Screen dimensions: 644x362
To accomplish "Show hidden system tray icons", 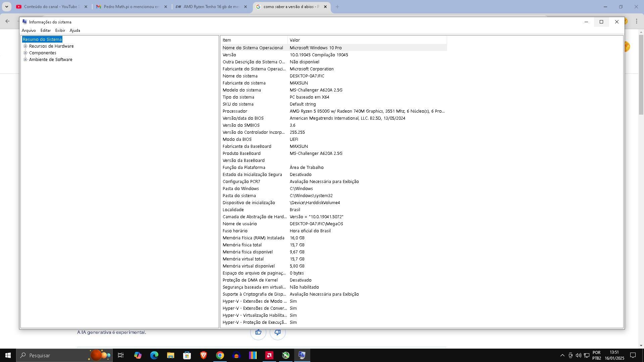I will 562,355.
